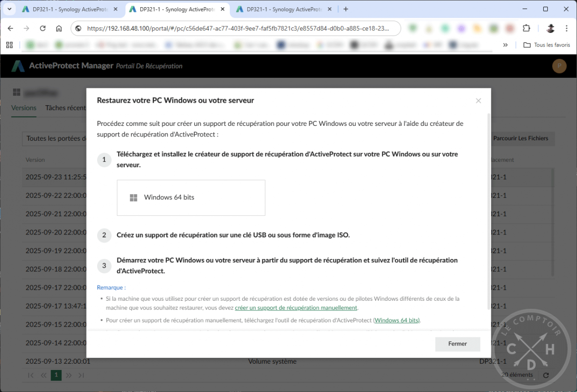The width and height of the screenshot is (577, 392).
Task: Open the créer un support de récupération manuellement link
Action: 296,307
